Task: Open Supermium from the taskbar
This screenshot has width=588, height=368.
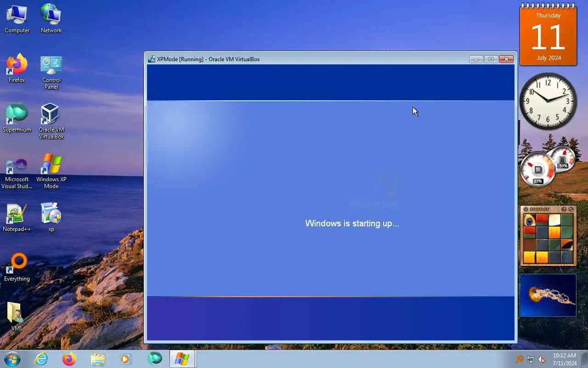Action: (x=154, y=359)
